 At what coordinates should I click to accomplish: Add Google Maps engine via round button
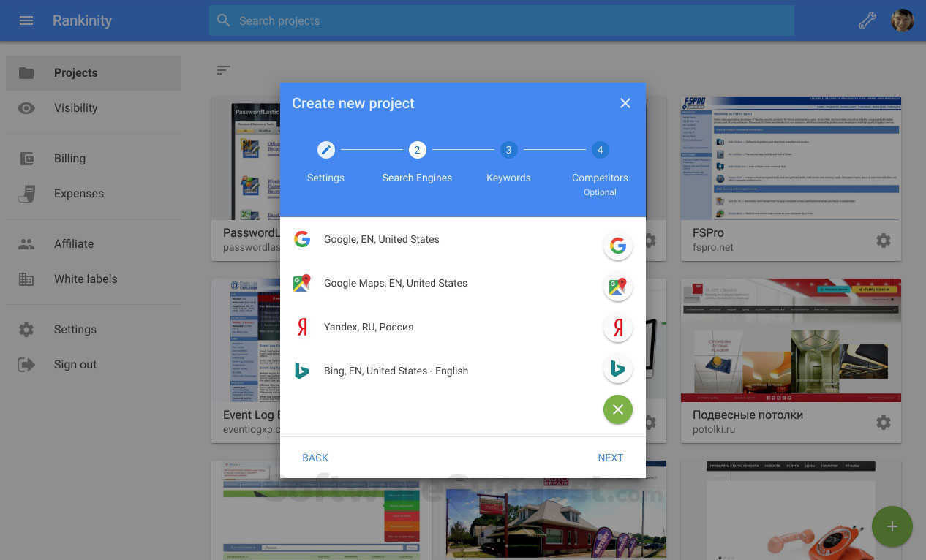pyautogui.click(x=618, y=287)
